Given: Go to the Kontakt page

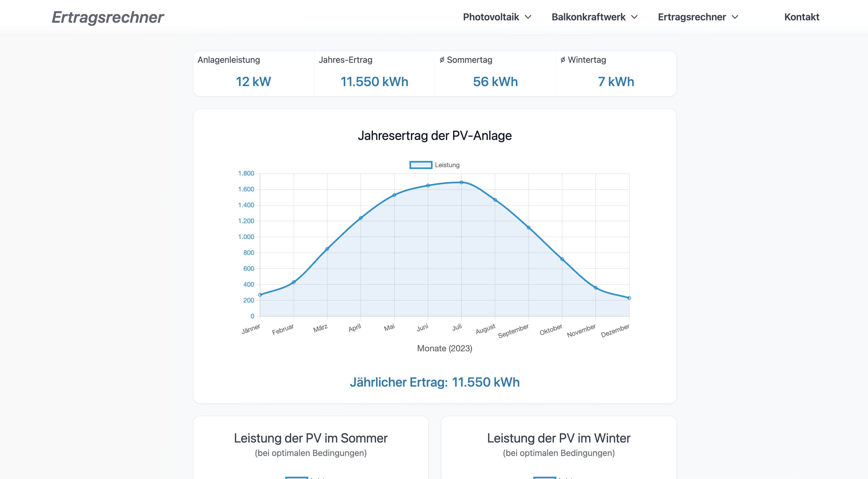Looking at the screenshot, I should click(x=802, y=17).
